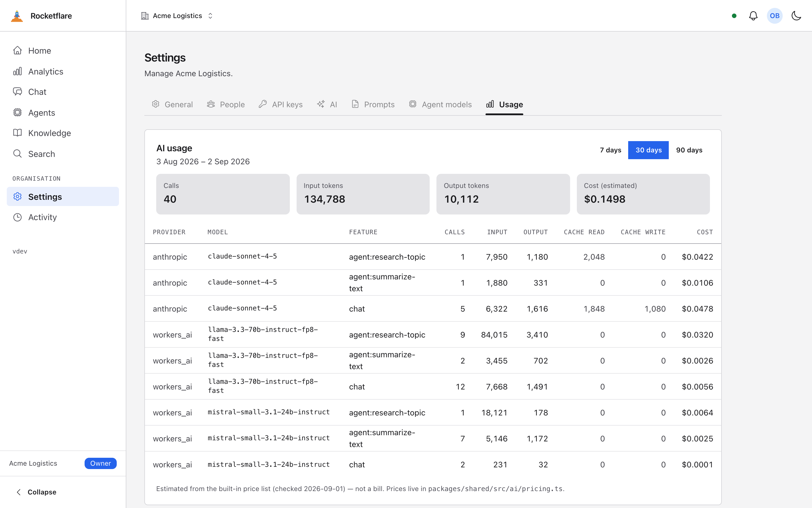
Task: Switch to the People tab
Action: [226, 104]
